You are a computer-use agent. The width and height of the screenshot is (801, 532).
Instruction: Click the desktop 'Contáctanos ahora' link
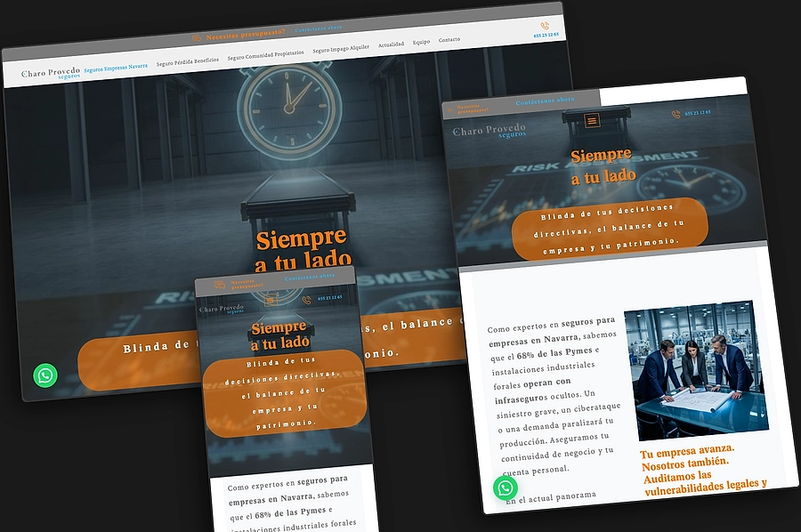319,28
